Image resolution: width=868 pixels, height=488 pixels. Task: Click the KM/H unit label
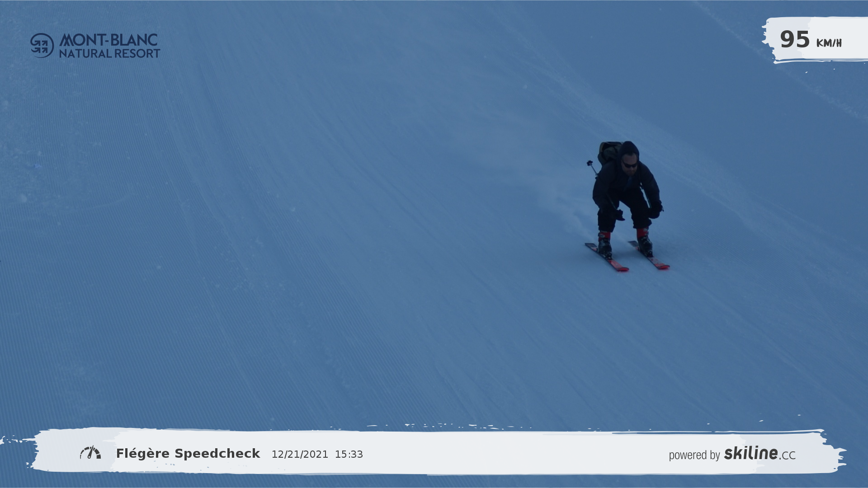click(829, 43)
